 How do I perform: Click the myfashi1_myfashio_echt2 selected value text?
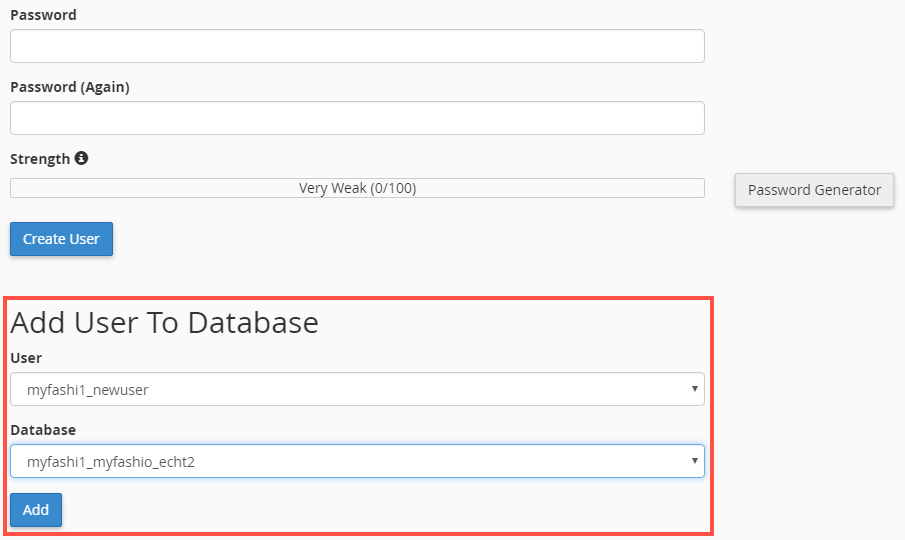click(111, 462)
